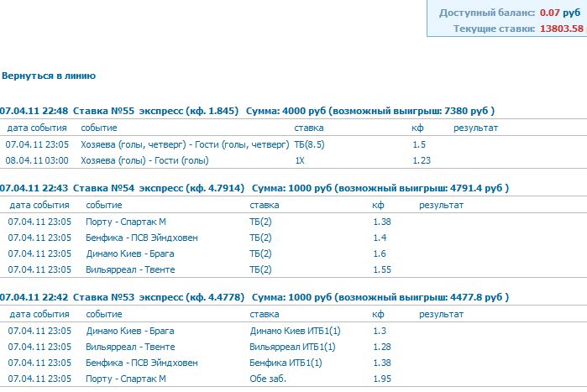Image resolution: width=587 pixels, height=392 pixels.
Task: Click the ТБ(8.5) stake cell
Action: [309, 144]
